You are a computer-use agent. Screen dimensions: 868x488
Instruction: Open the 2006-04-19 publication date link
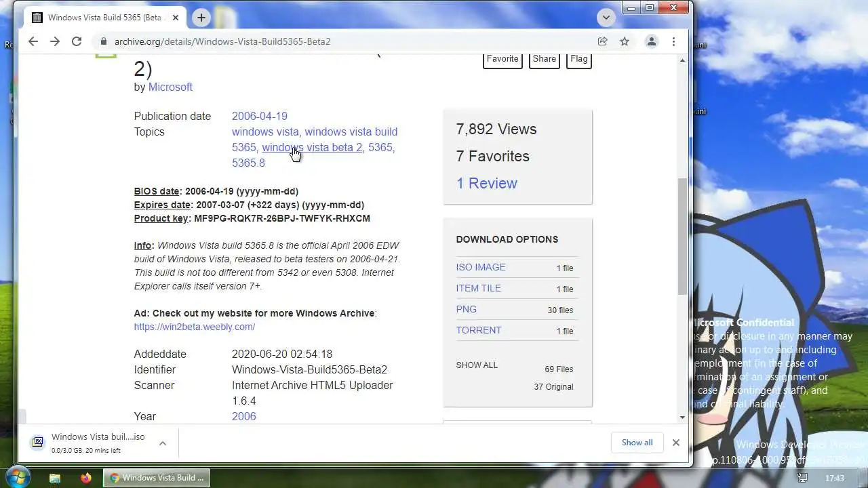260,116
